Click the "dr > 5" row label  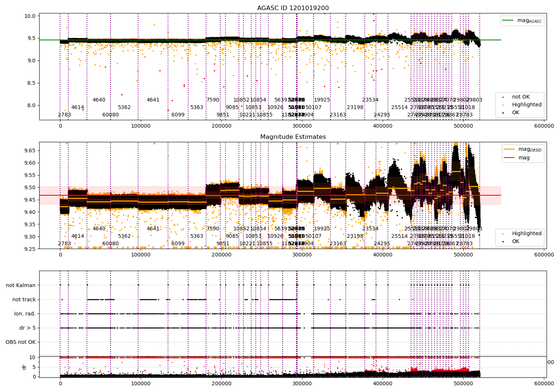tap(28, 328)
